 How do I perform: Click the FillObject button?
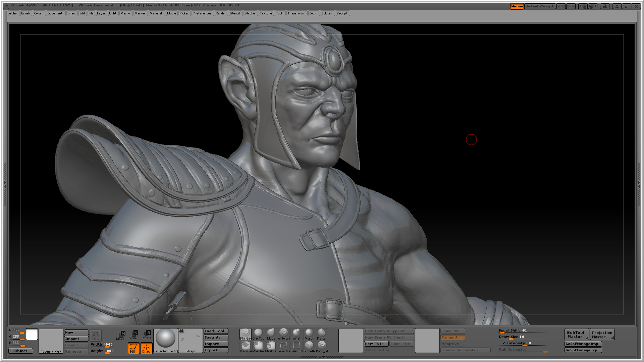click(x=21, y=351)
